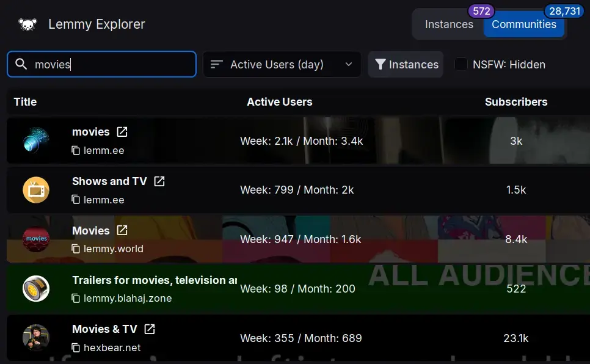Viewport: 590px width, 364px height.
Task: Copy the hexbear.net instance address
Action: tap(76, 348)
